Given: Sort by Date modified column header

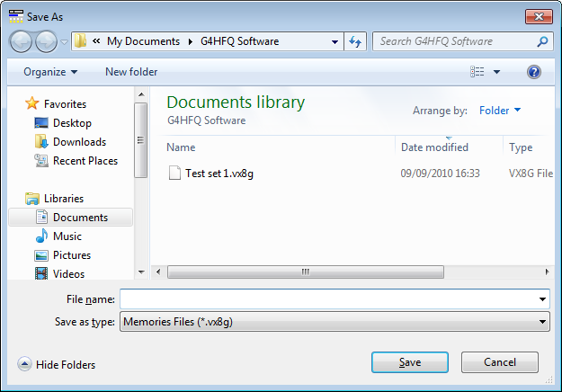Looking at the screenshot, I should pos(434,147).
